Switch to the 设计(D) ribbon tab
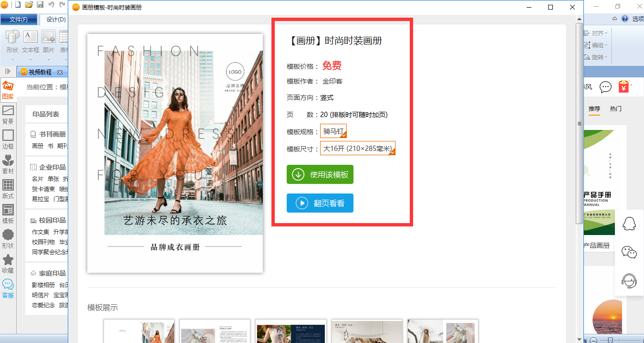 click(55, 20)
